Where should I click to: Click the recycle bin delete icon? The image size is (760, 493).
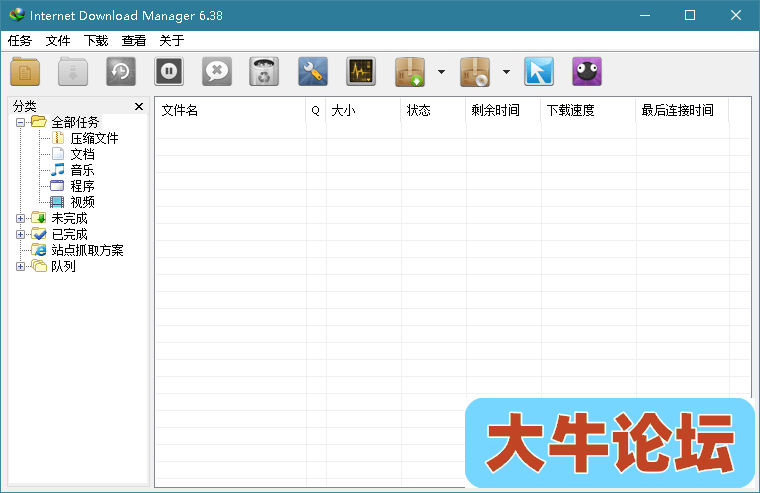264,72
